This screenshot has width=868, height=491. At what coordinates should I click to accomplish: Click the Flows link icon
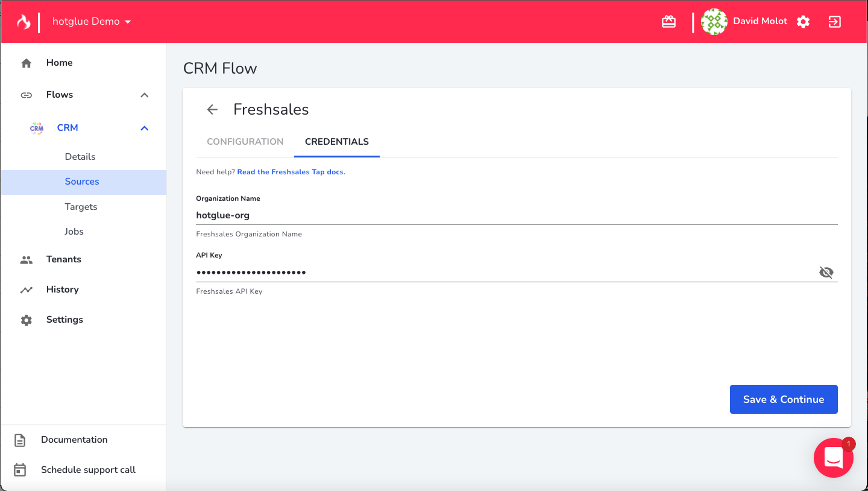point(26,95)
